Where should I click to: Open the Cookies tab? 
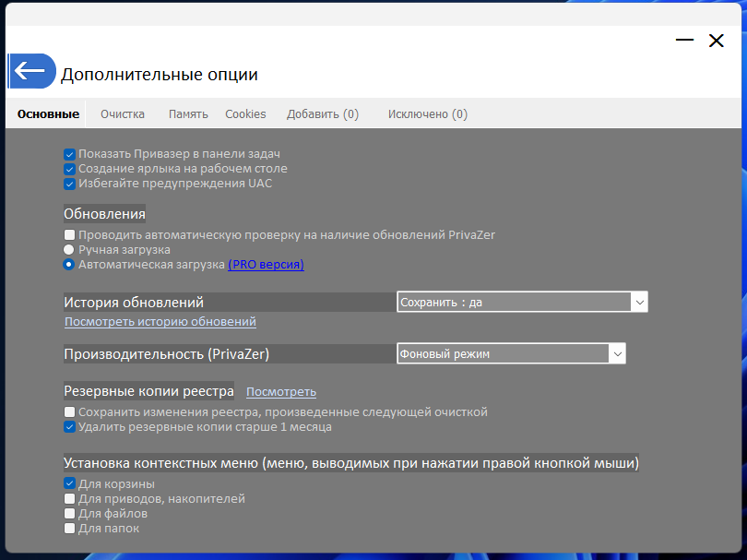[x=245, y=114]
